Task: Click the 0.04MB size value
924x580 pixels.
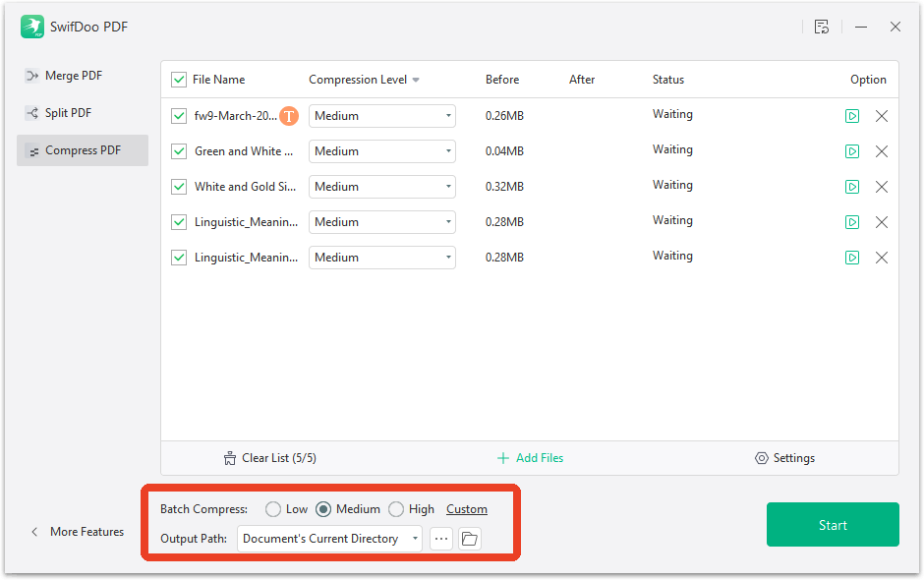Action: [x=504, y=151]
